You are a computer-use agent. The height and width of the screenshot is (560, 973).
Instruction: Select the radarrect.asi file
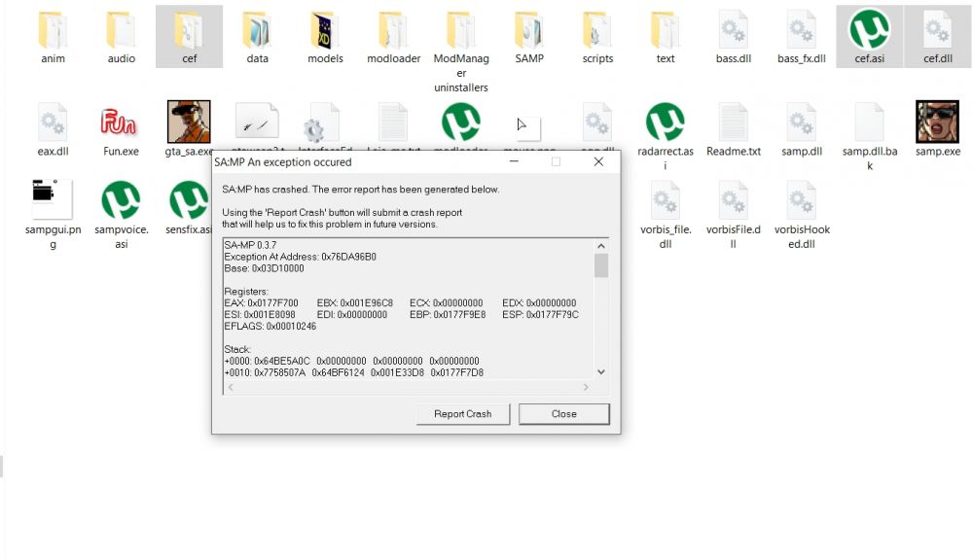(666, 136)
